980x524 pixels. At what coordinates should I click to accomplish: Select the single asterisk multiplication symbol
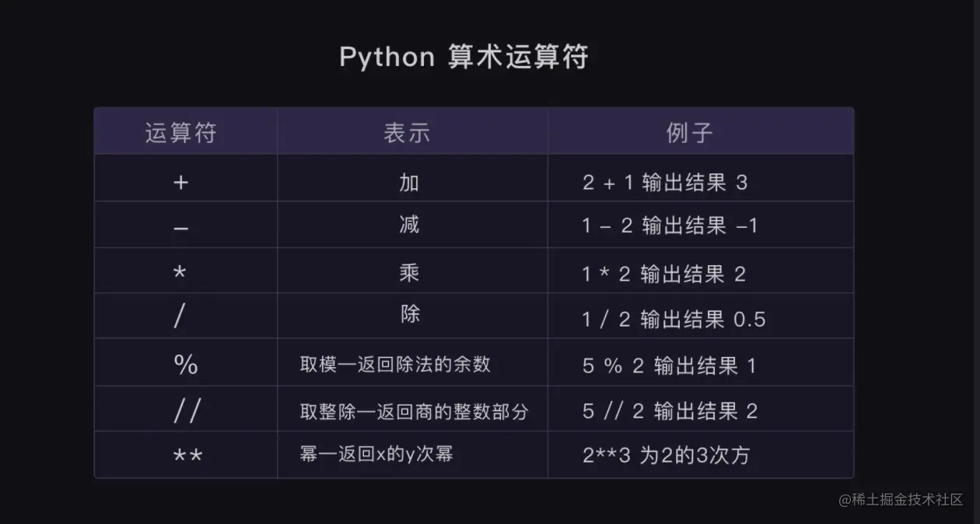180,274
